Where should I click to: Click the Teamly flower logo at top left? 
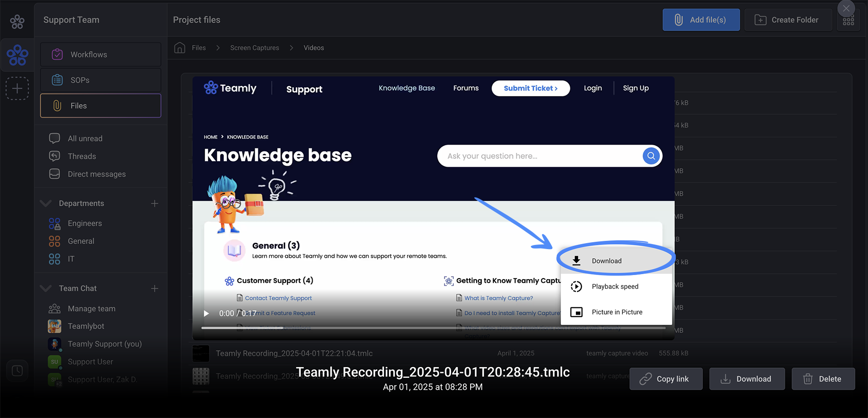[17, 21]
